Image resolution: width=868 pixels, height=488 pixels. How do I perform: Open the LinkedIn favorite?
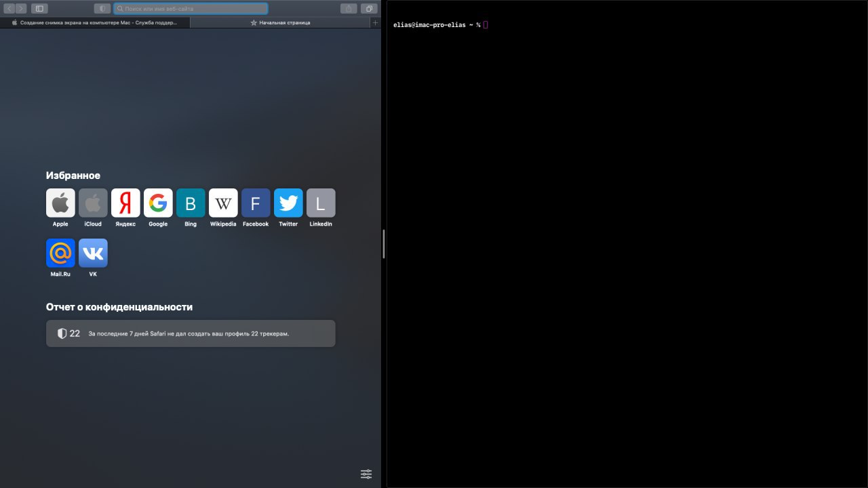pyautogui.click(x=321, y=207)
